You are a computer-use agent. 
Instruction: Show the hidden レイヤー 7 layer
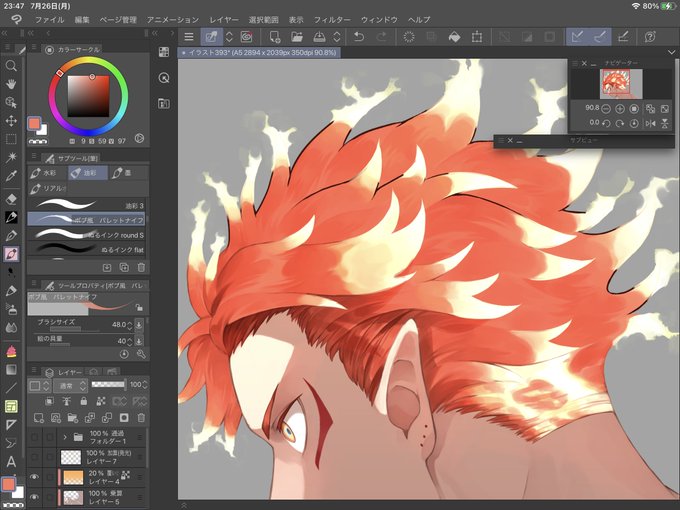pyautogui.click(x=34, y=457)
